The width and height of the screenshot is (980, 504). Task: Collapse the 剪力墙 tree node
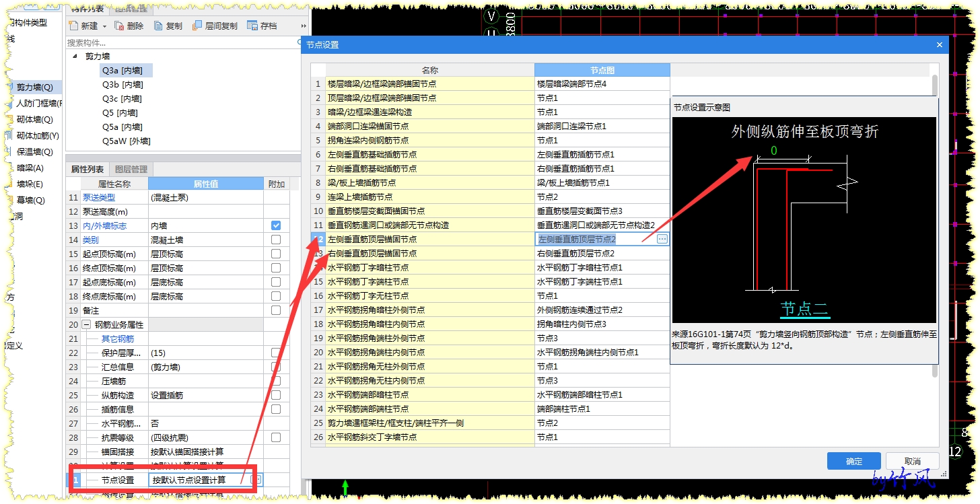click(74, 57)
